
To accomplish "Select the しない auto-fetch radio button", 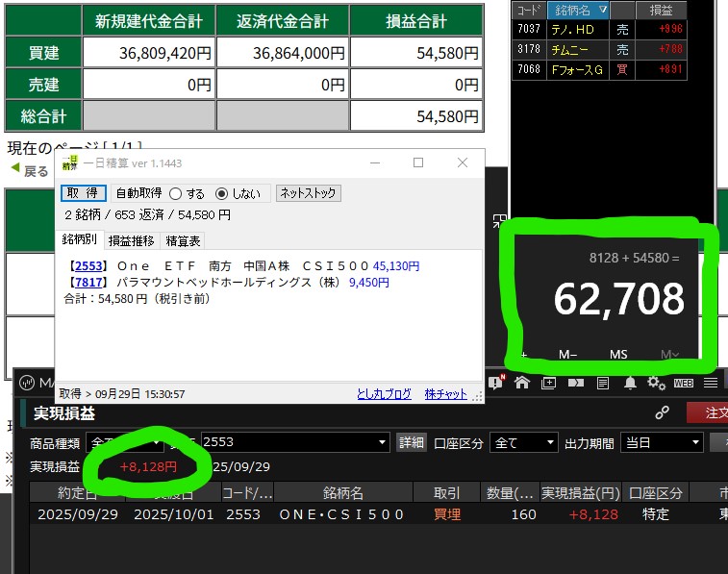I will click(221, 193).
